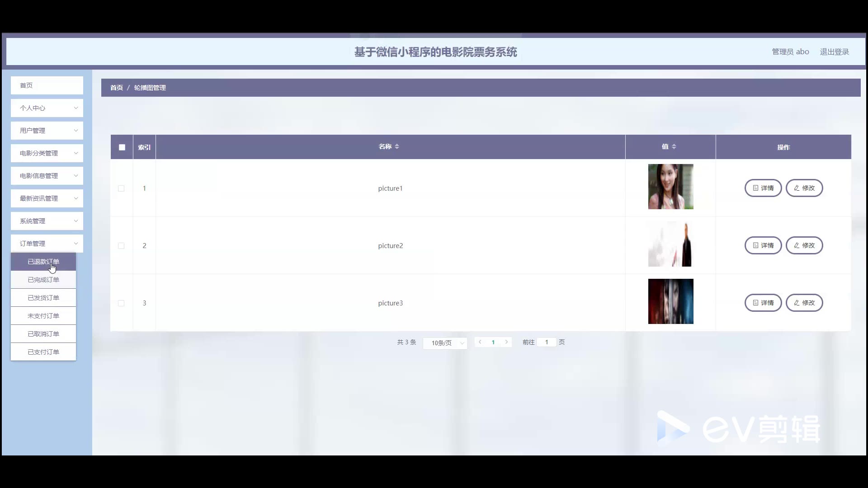This screenshot has height=488, width=868.
Task: Expand the 电影信息管理 sidebar menu
Action: point(47,176)
